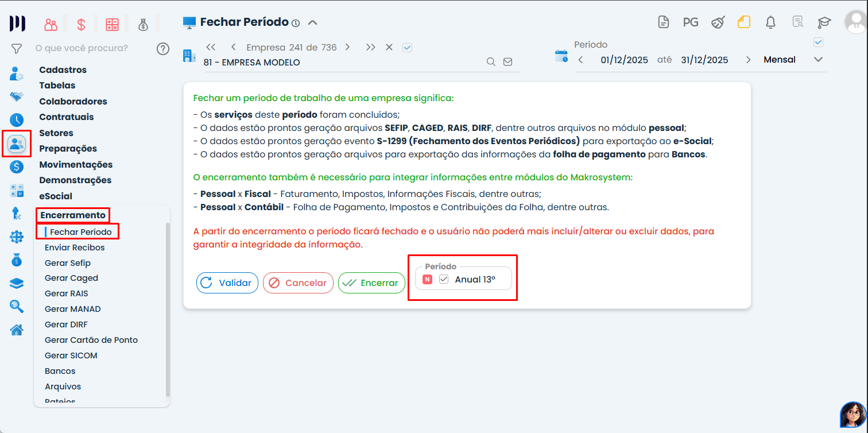Go to previous company arrow

point(233,47)
